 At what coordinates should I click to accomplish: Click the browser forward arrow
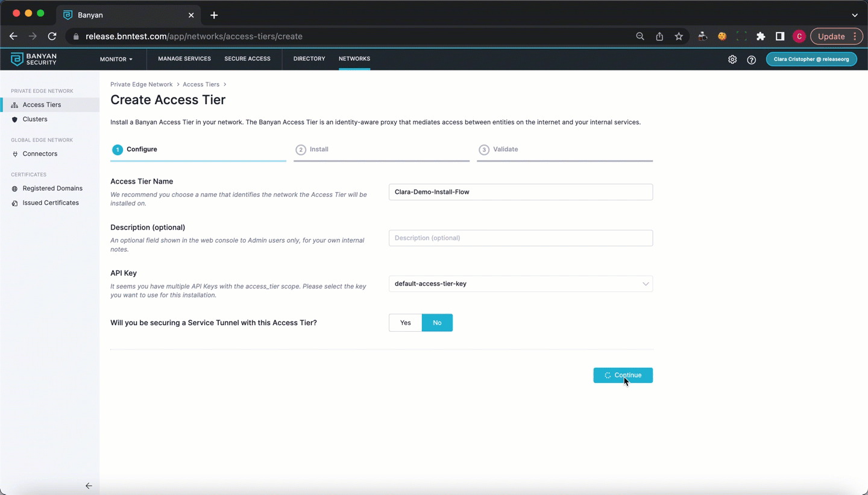click(33, 36)
